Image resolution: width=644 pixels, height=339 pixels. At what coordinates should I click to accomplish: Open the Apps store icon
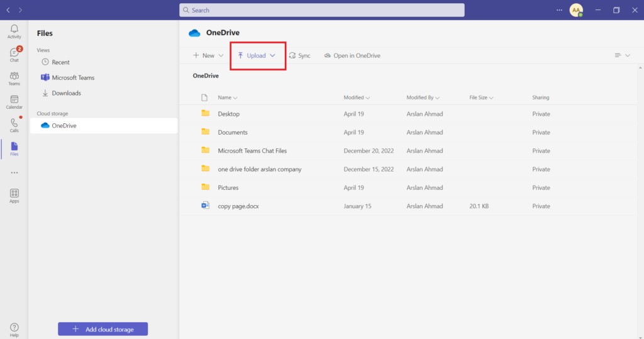(x=14, y=196)
